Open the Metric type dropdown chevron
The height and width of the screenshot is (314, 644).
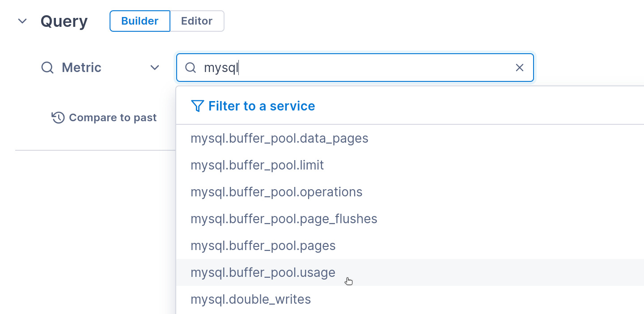tap(155, 68)
